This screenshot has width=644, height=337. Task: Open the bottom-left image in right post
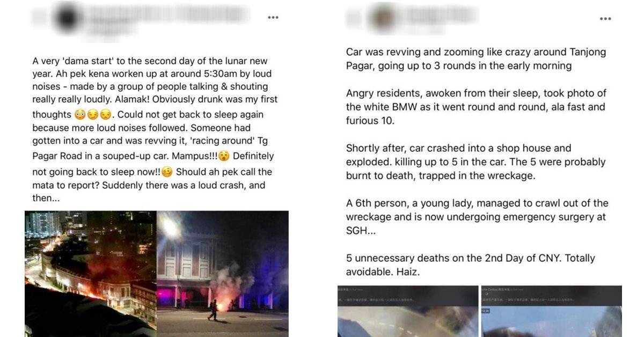point(408,311)
